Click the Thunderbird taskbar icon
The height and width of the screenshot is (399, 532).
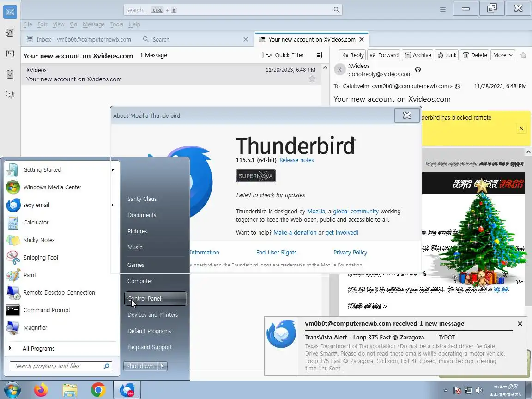click(127, 390)
